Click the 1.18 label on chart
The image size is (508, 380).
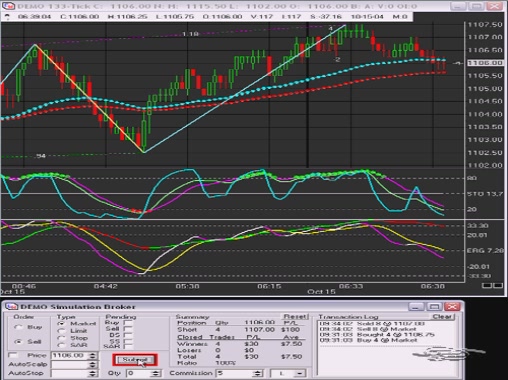[x=190, y=34]
